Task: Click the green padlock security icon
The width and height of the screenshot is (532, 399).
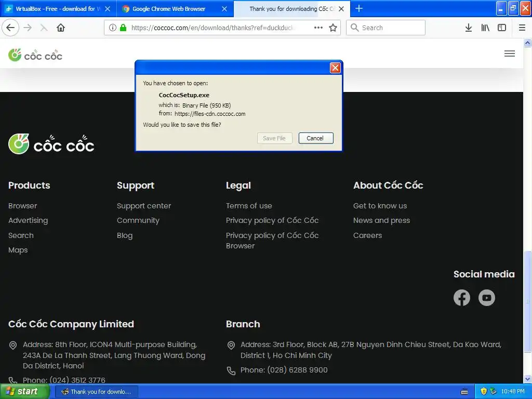Action: tap(123, 28)
